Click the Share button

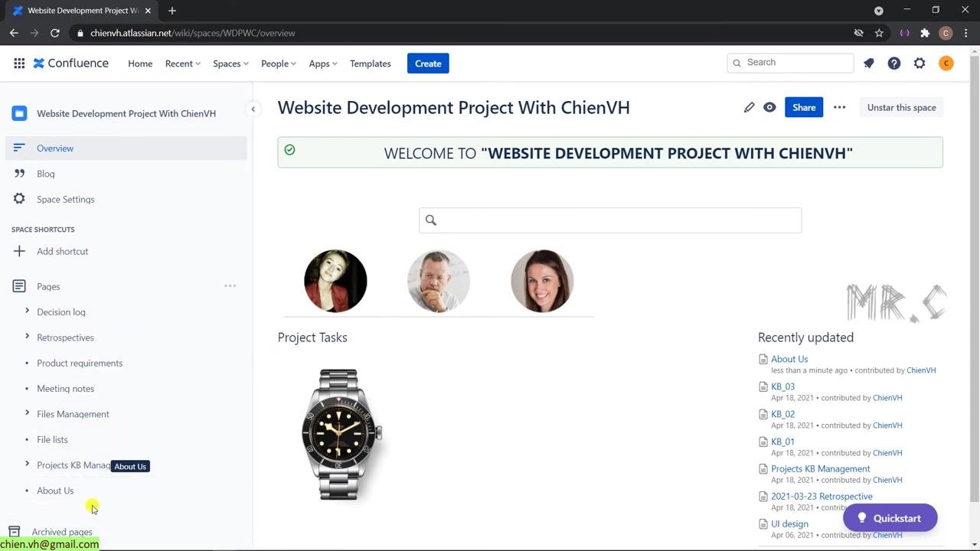point(804,107)
